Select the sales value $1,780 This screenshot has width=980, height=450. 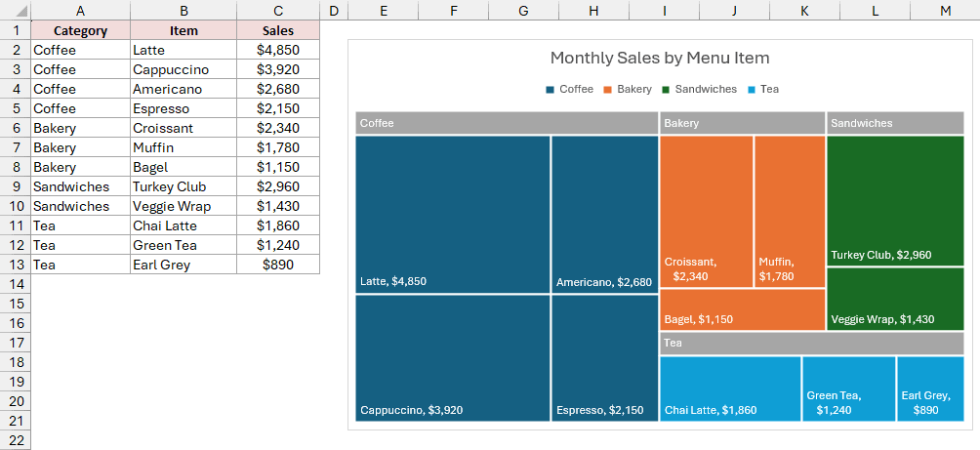(x=278, y=147)
